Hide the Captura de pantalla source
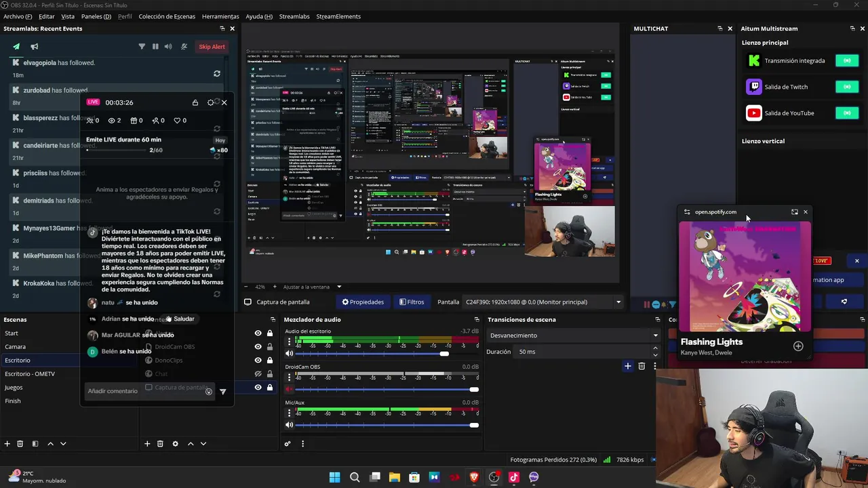The height and width of the screenshot is (488, 868). [258, 388]
